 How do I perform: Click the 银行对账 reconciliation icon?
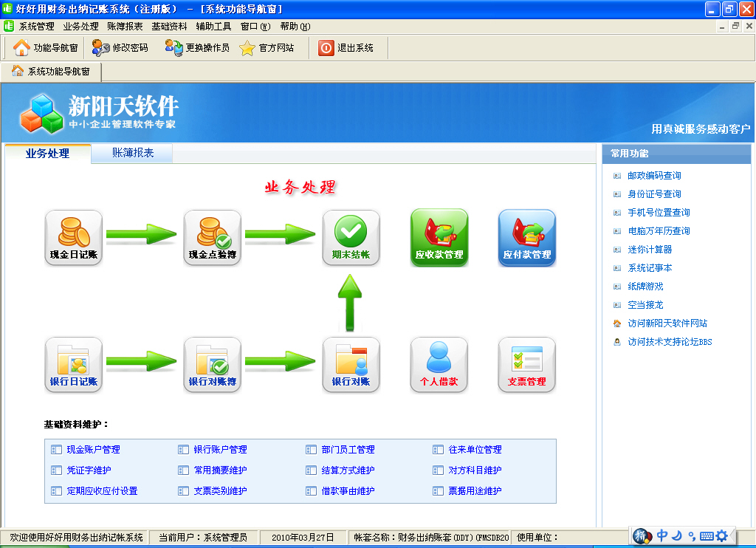pos(351,364)
